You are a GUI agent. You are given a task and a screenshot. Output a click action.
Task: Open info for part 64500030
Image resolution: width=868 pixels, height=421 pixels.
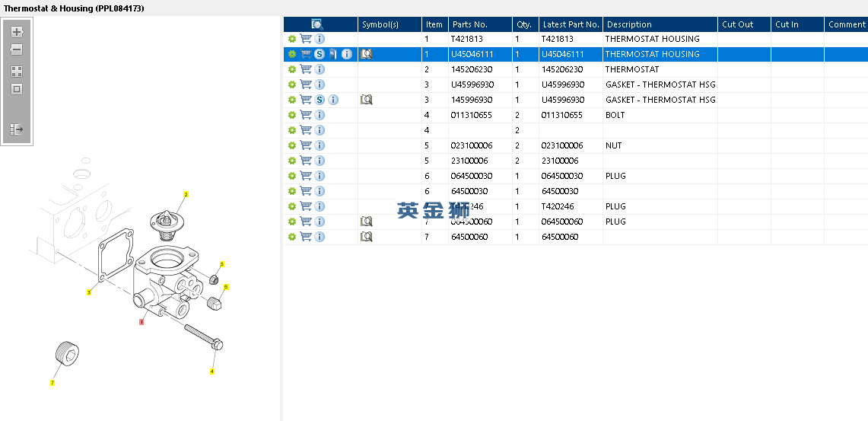(320, 191)
